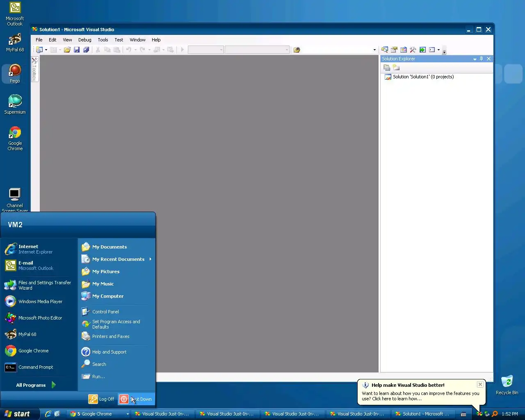Open the Window menu
The width and height of the screenshot is (525, 420).
pos(137,40)
